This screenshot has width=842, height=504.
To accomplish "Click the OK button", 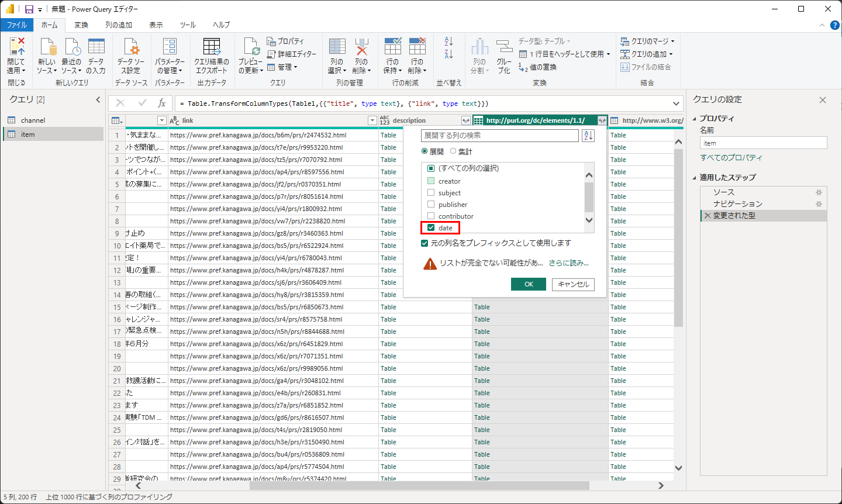I will click(529, 284).
